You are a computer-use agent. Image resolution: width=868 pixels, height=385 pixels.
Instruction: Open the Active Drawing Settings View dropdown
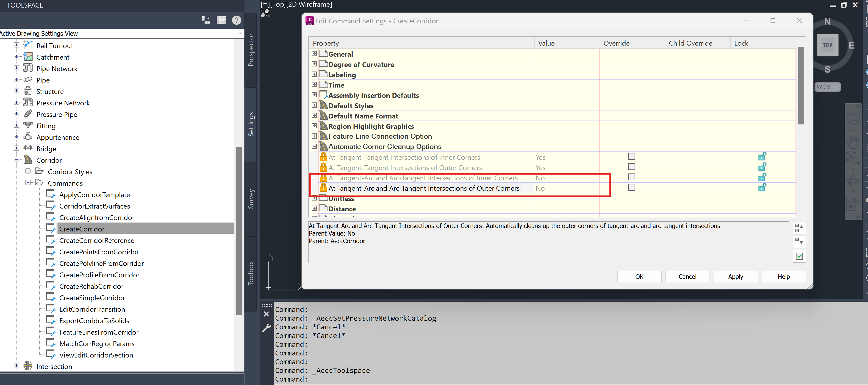click(x=239, y=33)
